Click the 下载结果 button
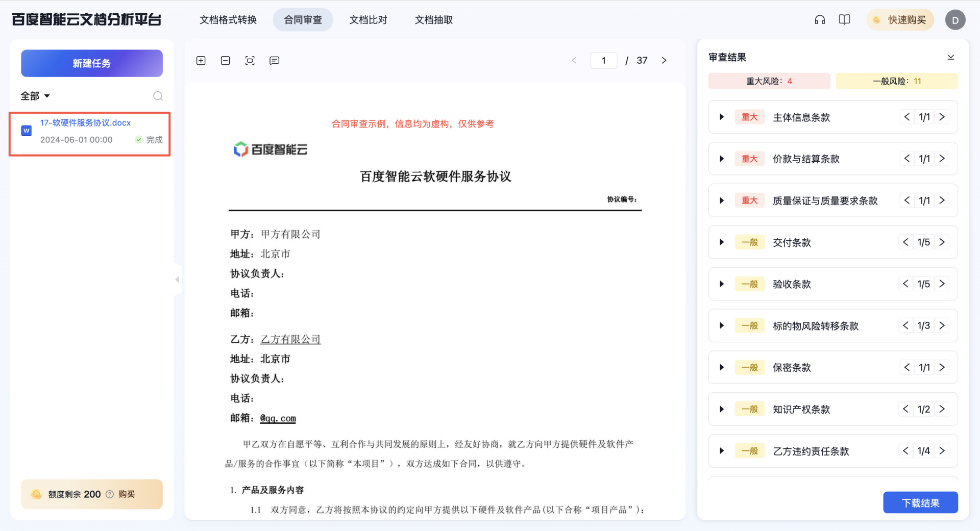 click(x=921, y=503)
